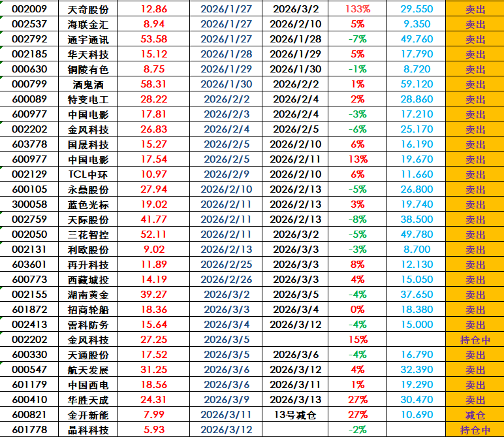
Task: Select the stock name 再升科技
Action: coord(88,265)
